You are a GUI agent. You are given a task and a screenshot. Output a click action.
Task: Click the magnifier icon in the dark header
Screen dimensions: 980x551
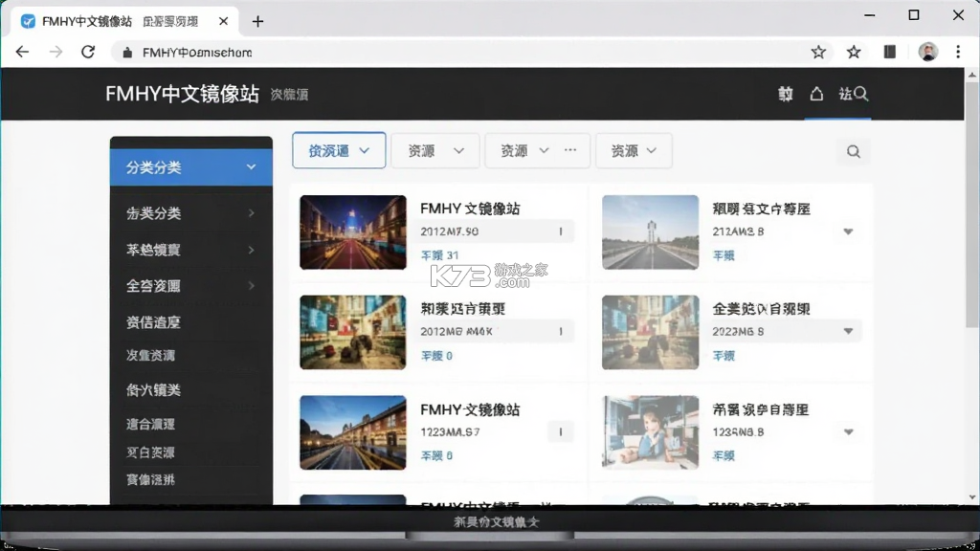point(861,94)
